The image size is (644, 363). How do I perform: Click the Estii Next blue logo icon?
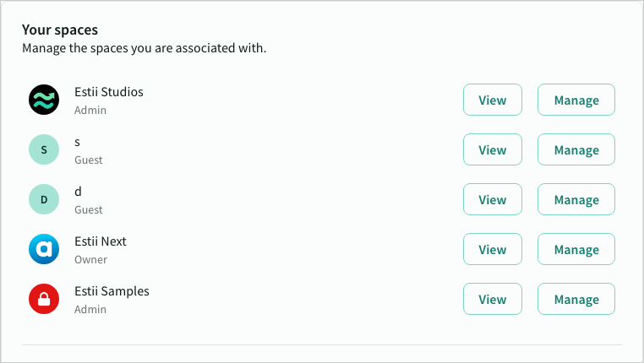point(43,250)
